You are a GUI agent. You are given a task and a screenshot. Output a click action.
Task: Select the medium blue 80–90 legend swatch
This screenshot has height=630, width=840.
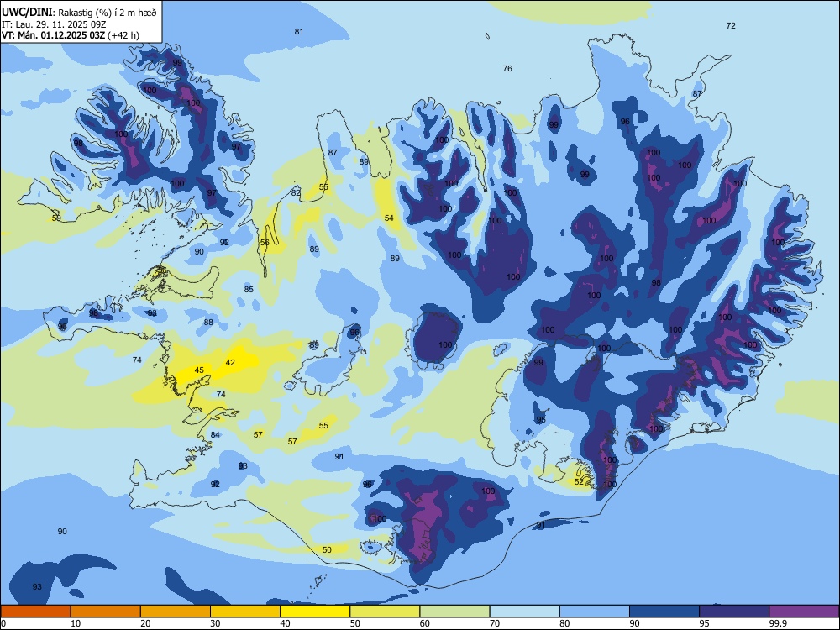pos(595,612)
